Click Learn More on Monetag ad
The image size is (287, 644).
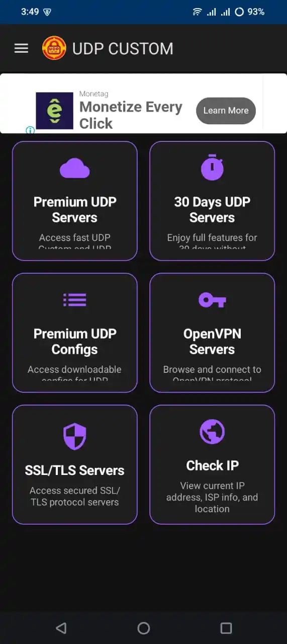tap(226, 111)
